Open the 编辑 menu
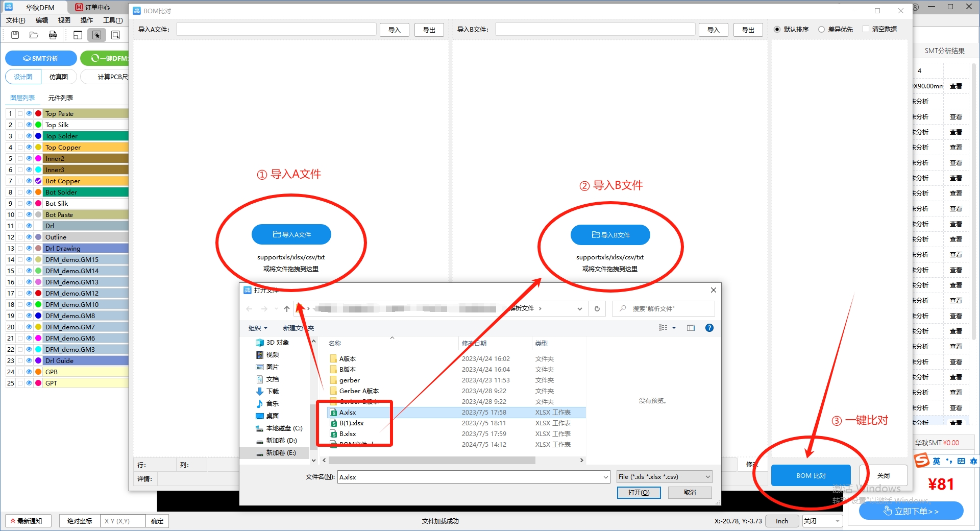 42,20
